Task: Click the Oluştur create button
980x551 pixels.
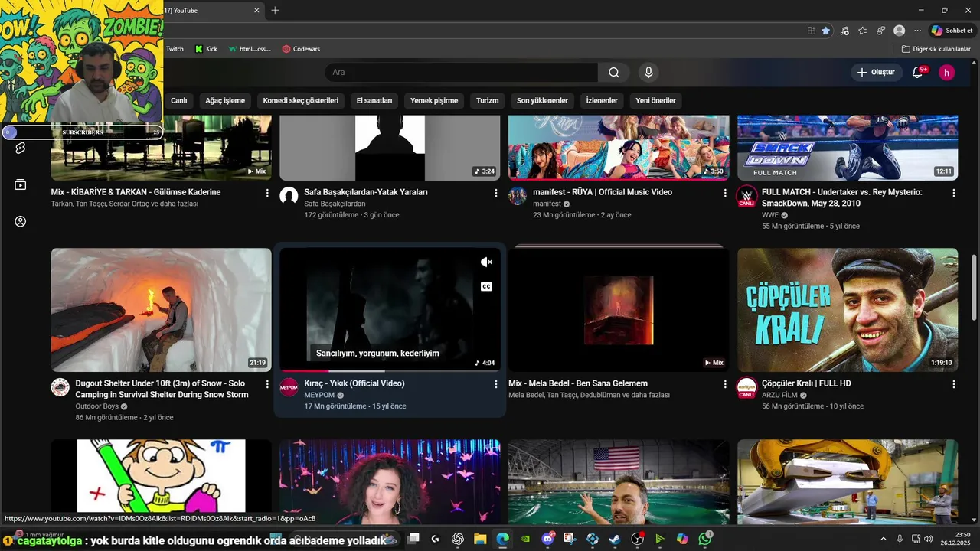Action: (876, 72)
